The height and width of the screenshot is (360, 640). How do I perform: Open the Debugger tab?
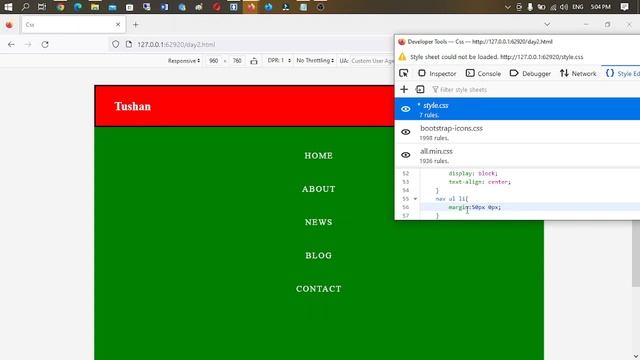[530, 73]
